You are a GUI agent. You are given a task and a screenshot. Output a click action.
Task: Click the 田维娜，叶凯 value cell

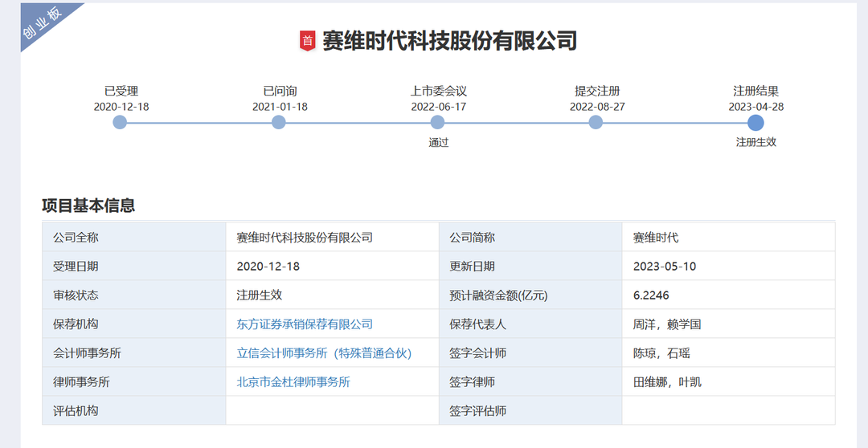pos(728,382)
